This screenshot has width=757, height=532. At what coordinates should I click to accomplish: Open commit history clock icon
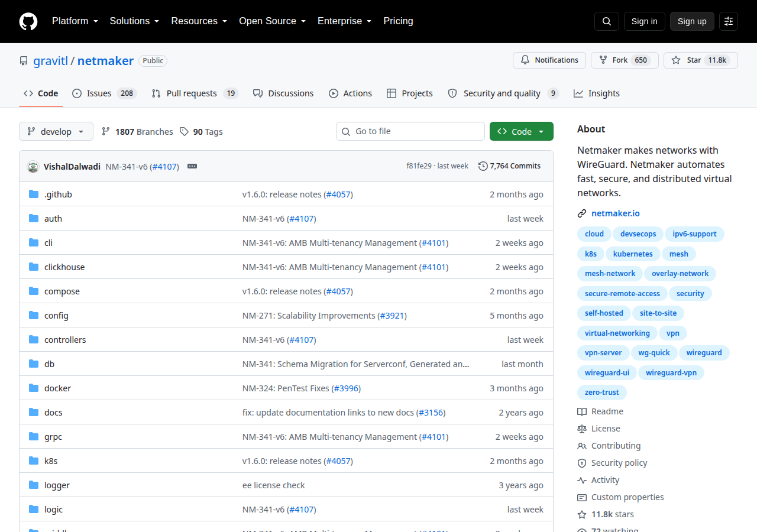point(483,166)
